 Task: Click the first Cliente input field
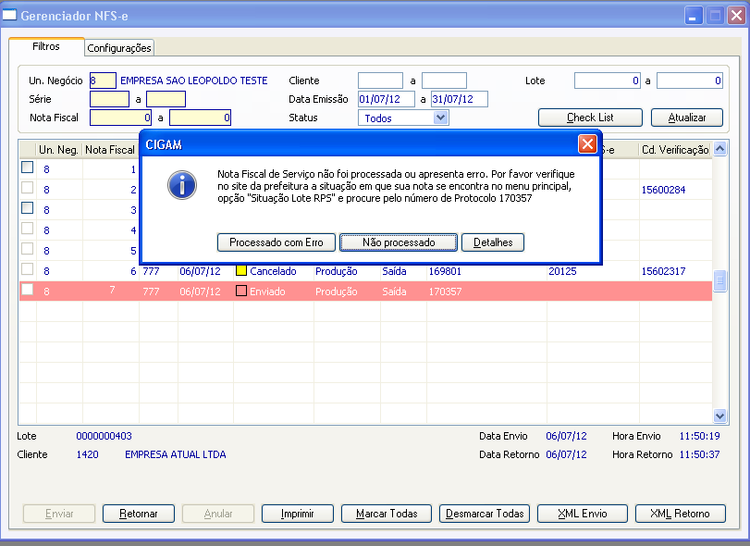pos(380,80)
